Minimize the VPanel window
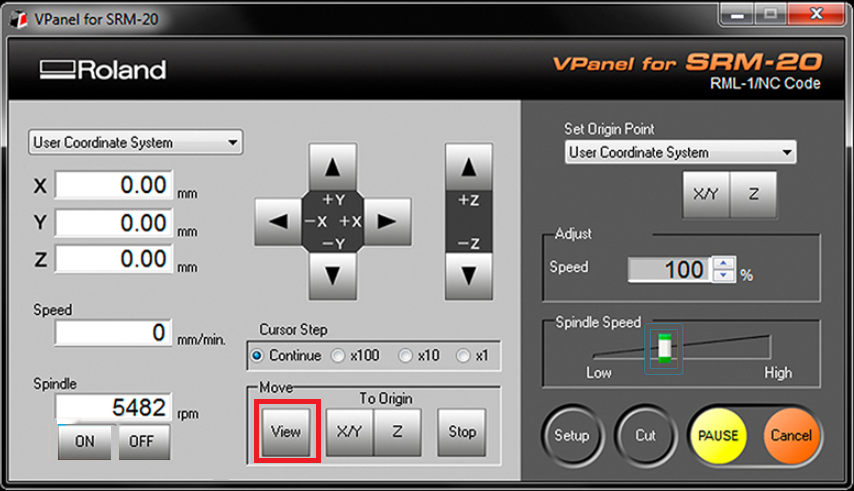 737,15
